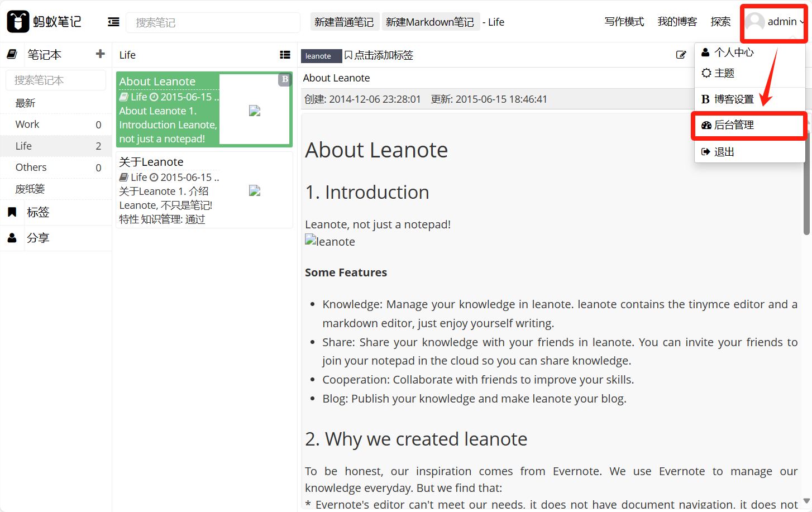Switch note list view mode icon

[x=285, y=55]
